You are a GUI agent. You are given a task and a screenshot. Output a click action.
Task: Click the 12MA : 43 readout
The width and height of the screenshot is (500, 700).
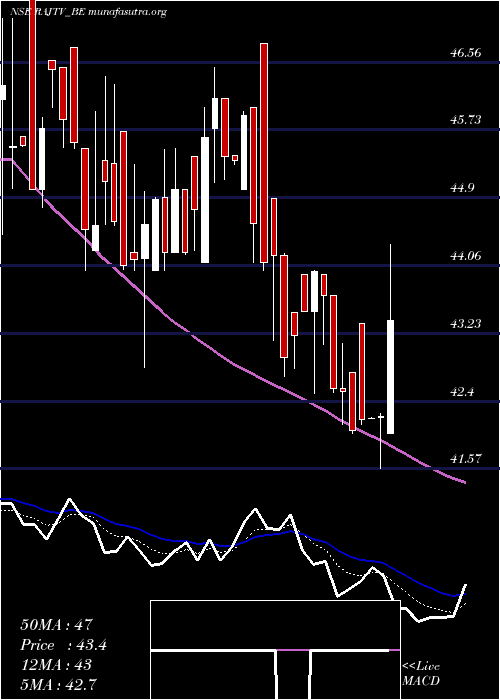click(x=56, y=665)
